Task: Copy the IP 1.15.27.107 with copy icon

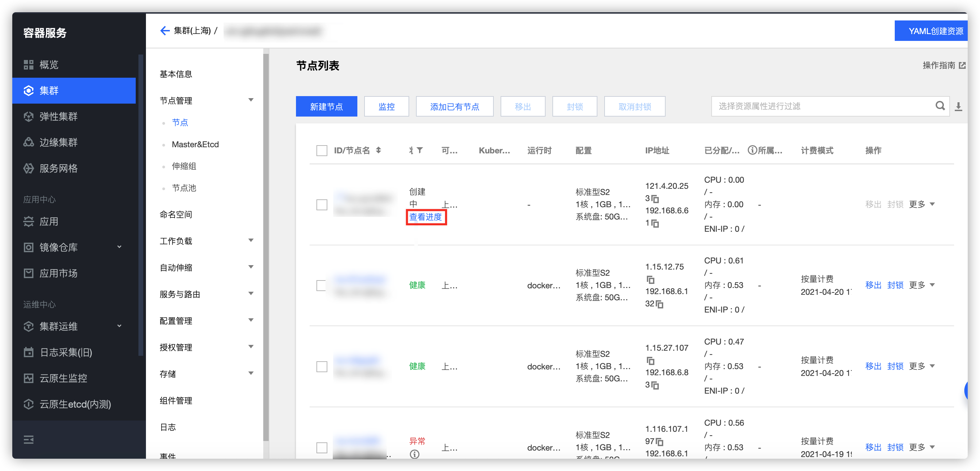Action: pyautogui.click(x=650, y=361)
